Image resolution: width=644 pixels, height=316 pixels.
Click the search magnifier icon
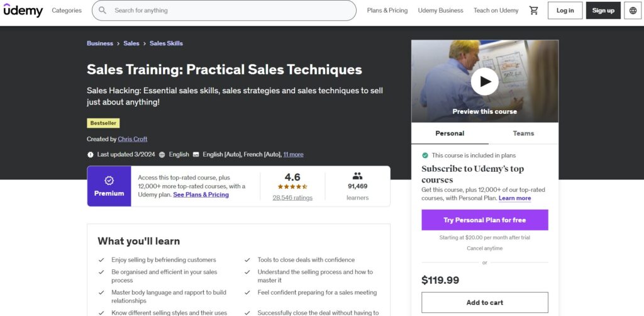(x=103, y=10)
